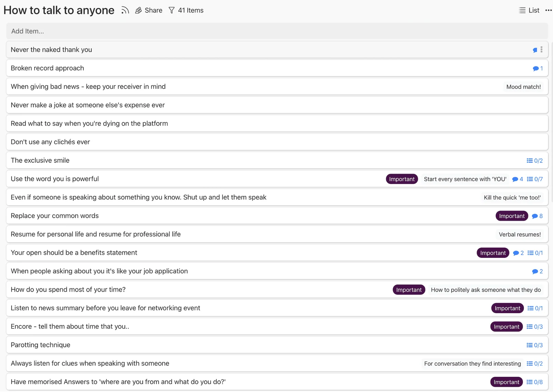The image size is (553, 392).
Task: Click the list title How to talk to anyone
Action: (59, 10)
